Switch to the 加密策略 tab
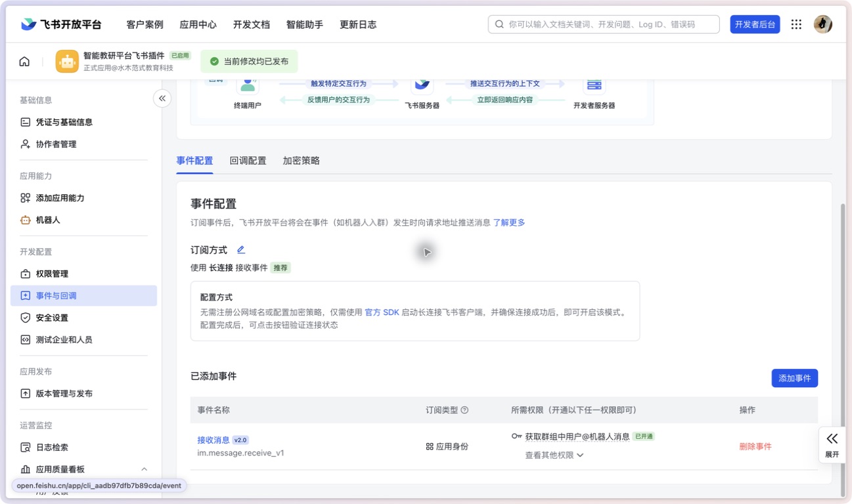The height and width of the screenshot is (504, 852). click(301, 161)
